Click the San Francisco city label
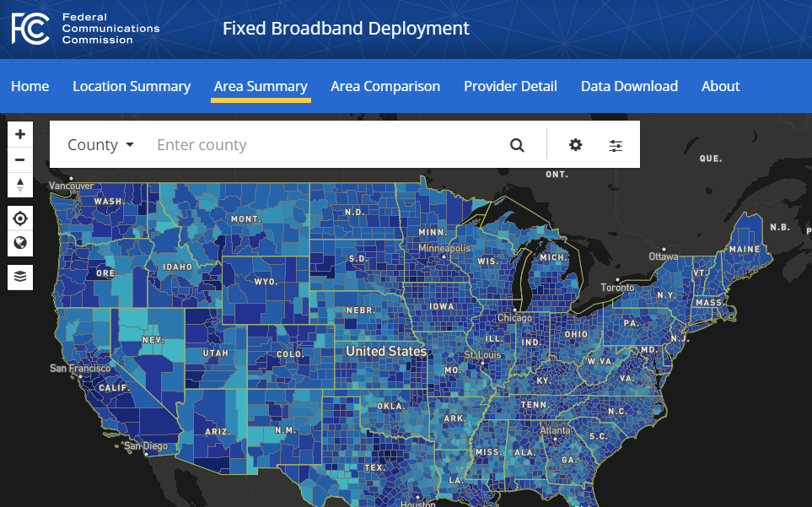This screenshot has height=507, width=812. (80, 368)
